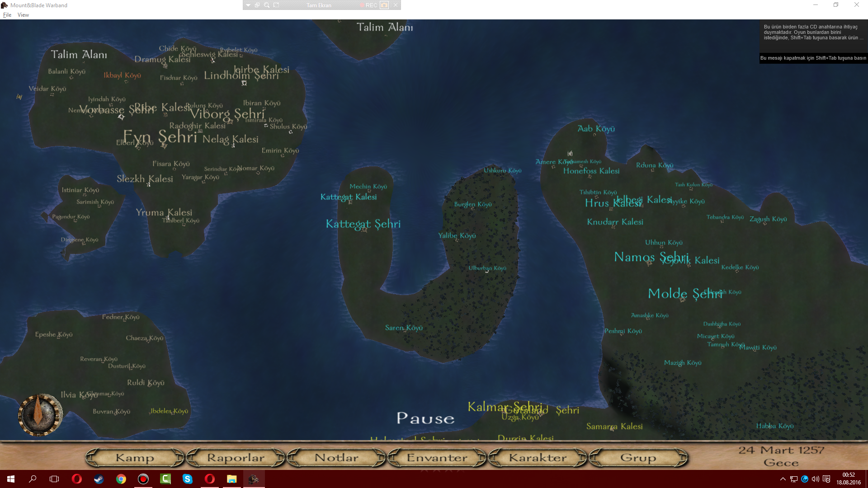This screenshot has width=868, height=488.
Task: Open the second Opera taskbar icon
Action: [x=210, y=479]
